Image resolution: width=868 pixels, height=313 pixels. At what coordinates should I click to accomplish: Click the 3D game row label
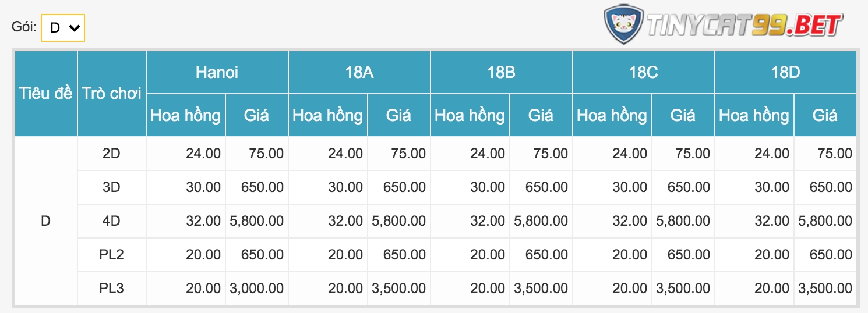coord(111,187)
